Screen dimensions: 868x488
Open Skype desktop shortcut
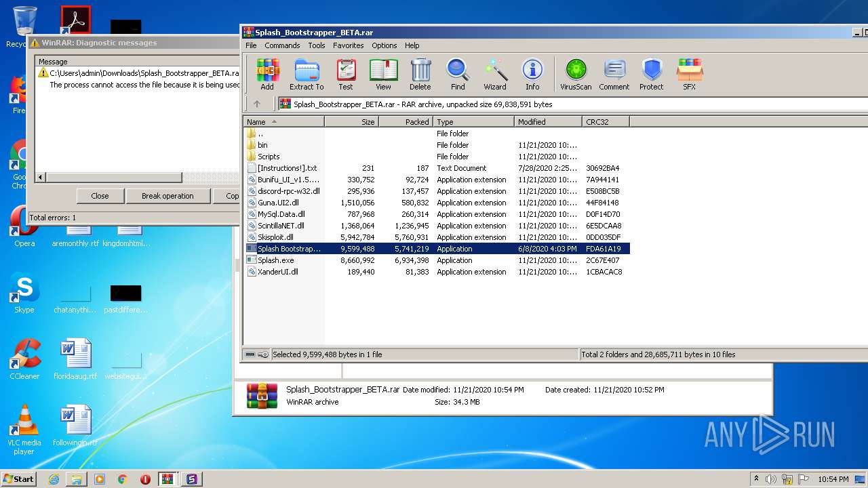(24, 293)
